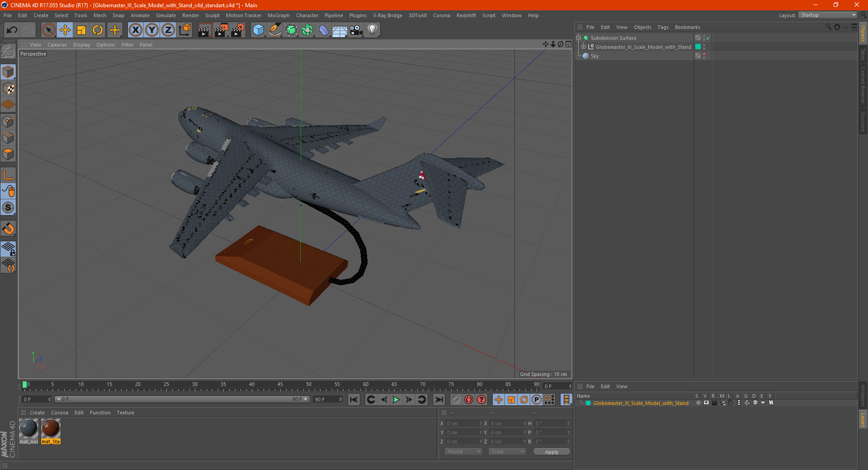This screenshot has width=868, height=470.
Task: Toggle X axis lock
Action: click(x=135, y=30)
